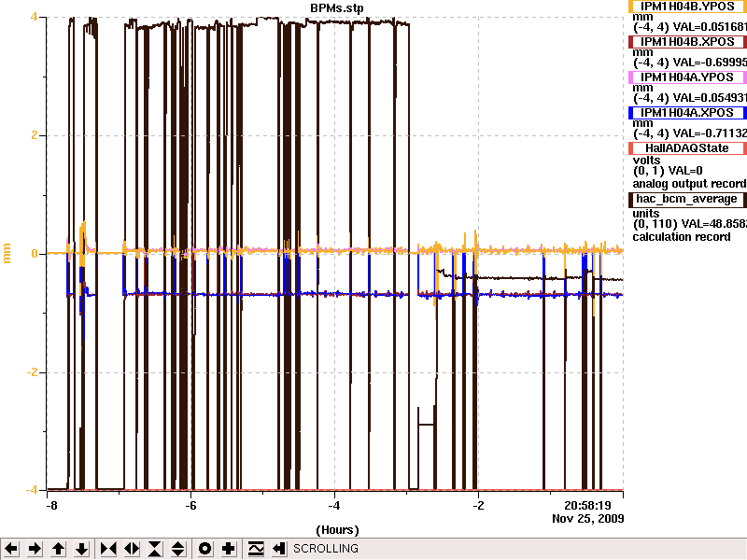Select the hac_bcm_average legend entry

(x=687, y=199)
